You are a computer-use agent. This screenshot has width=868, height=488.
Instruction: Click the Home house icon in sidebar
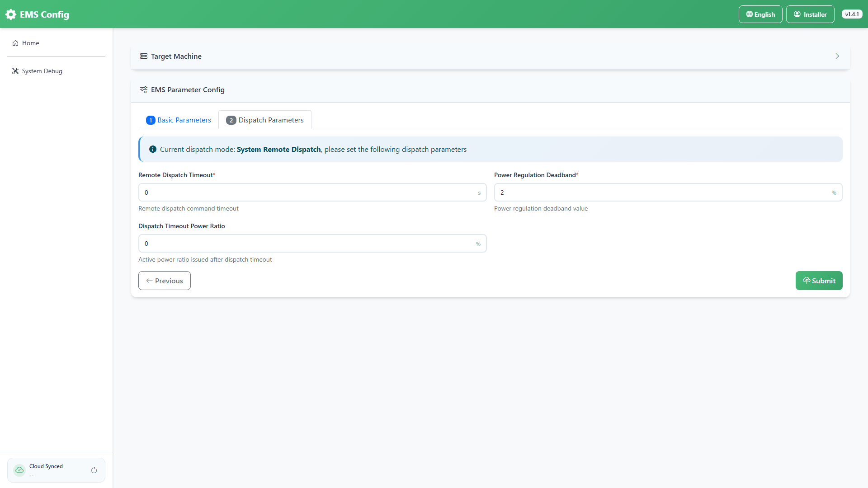(x=15, y=43)
